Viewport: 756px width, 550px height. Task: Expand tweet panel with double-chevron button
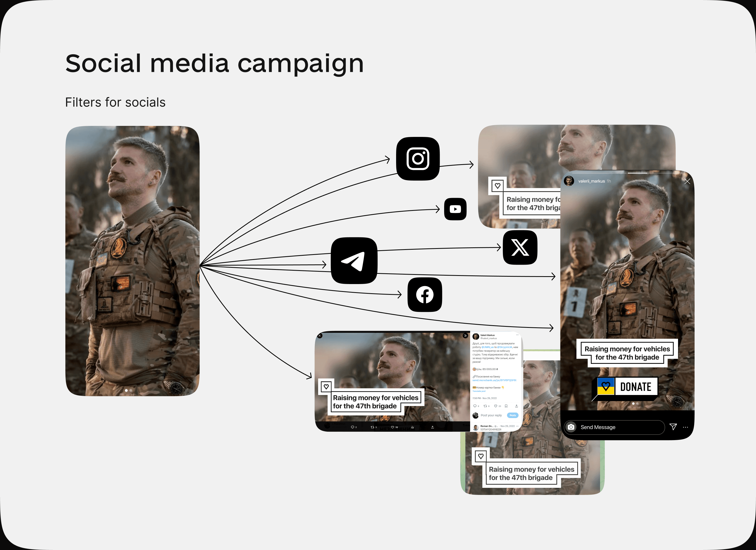click(x=465, y=335)
